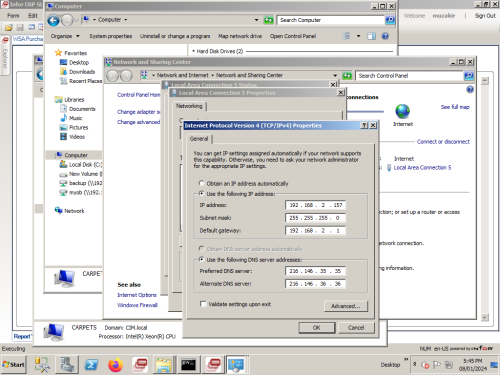500x375 pixels.
Task: Click the Computer breadcrumb arrow in address bar
Action: pyautogui.click(x=126, y=20)
